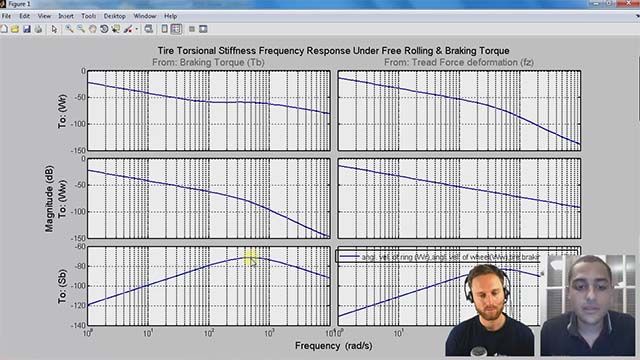
Task: Click the Figure 1 window title
Action: coord(19,4)
